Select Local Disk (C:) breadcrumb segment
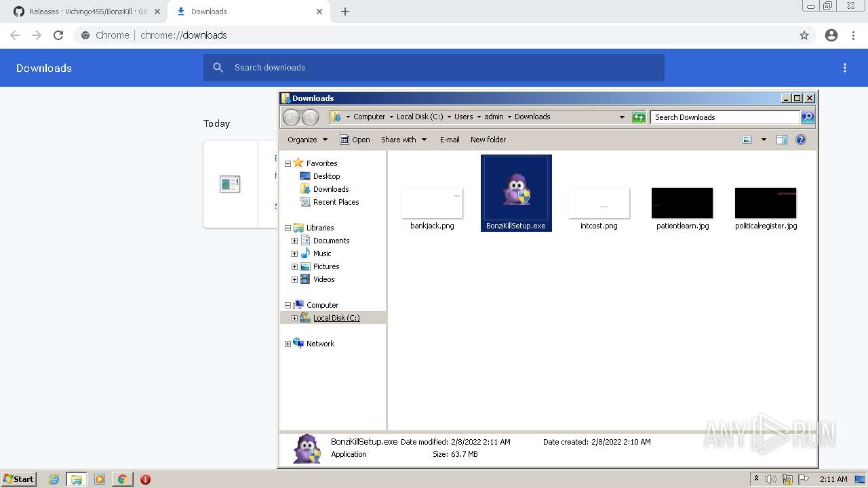Screen dimensions: 868x488 420,117
